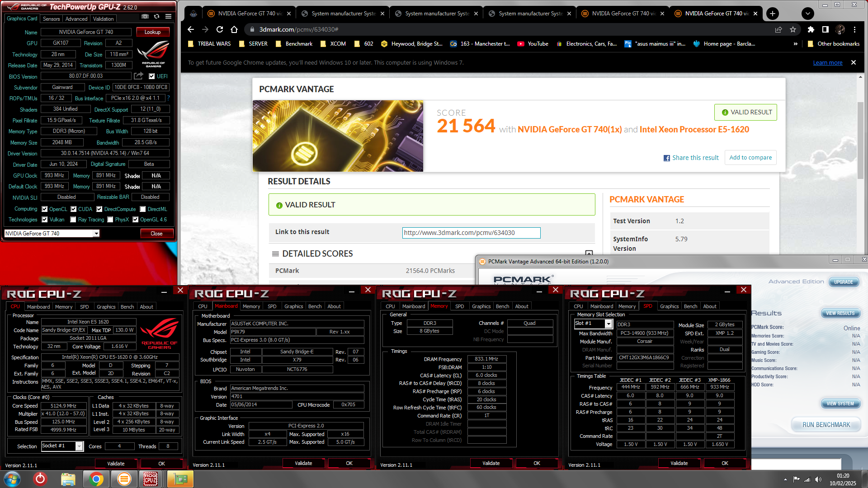Expand the bookmarks bar overflow chevron
The image size is (868, 488).
[796, 44]
